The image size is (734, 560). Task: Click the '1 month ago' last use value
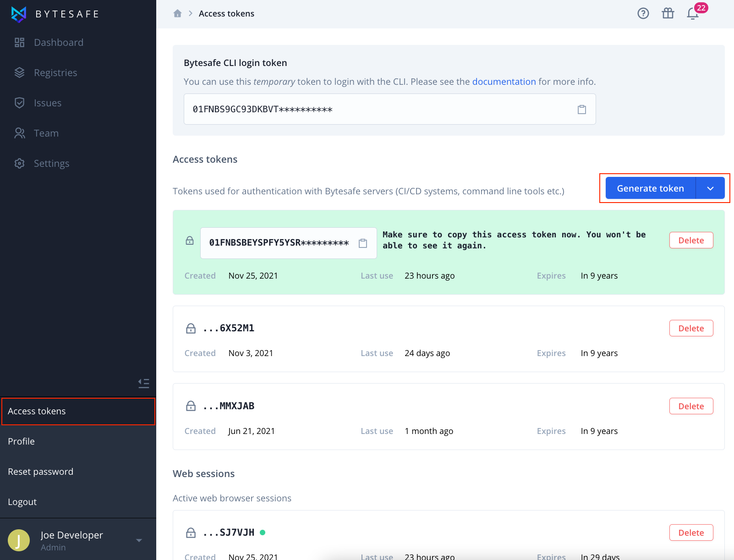click(429, 431)
